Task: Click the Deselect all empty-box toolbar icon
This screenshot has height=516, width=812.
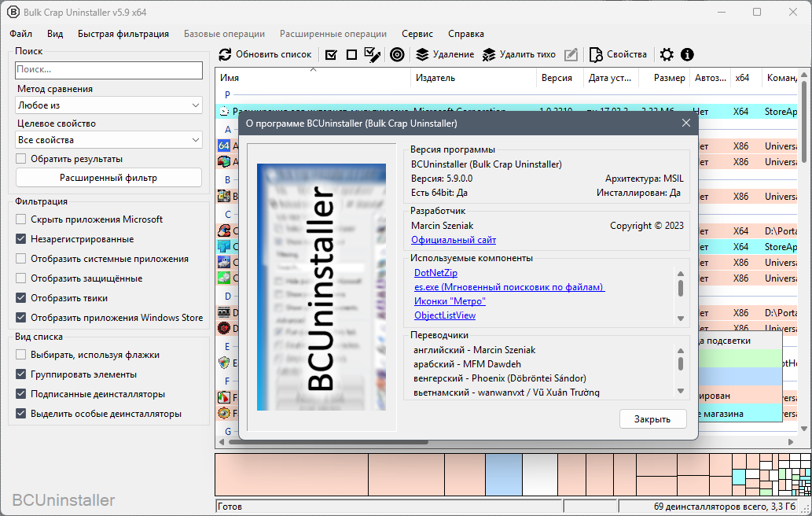Action: (x=351, y=54)
